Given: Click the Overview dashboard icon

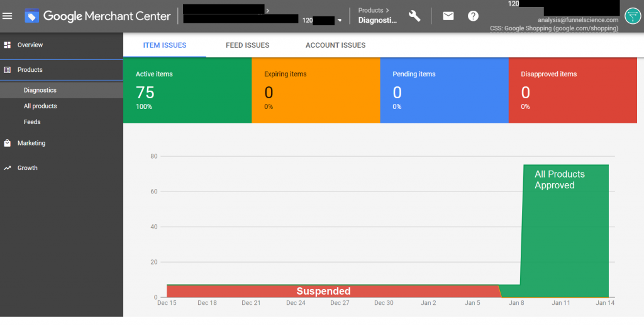Looking at the screenshot, I should click(8, 45).
